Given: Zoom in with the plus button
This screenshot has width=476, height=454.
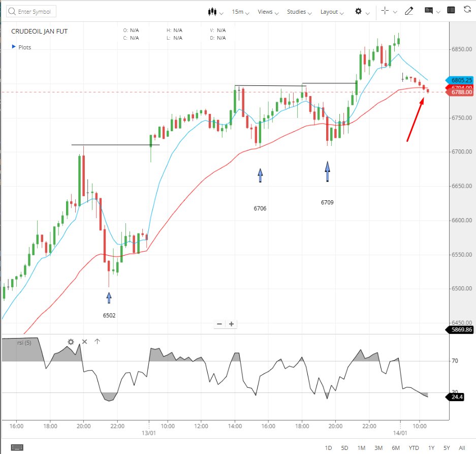Looking at the screenshot, I should [231, 324].
